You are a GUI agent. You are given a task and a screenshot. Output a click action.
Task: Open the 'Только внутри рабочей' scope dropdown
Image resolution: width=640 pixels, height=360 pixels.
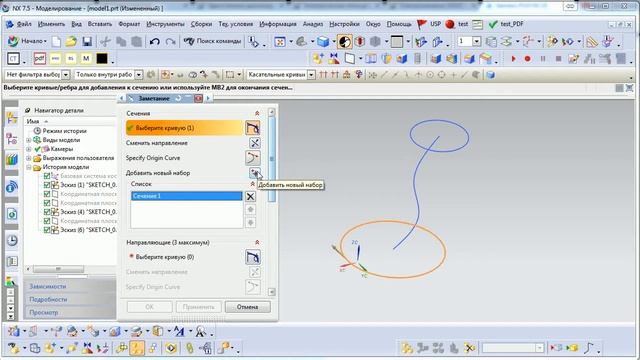pos(139,75)
